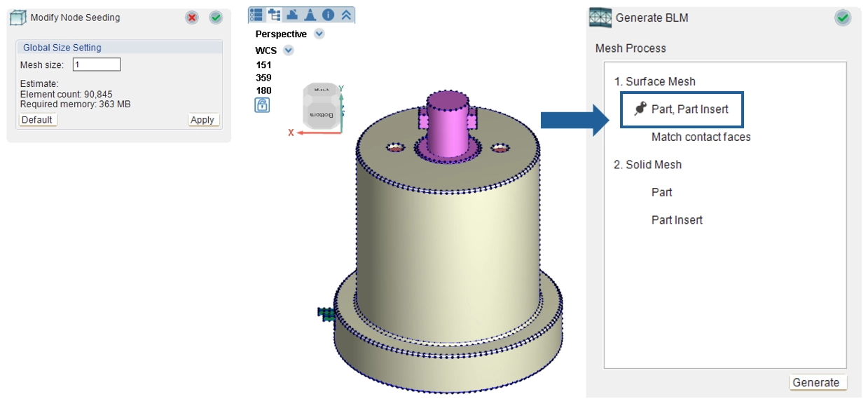Reset mesh size with Default button

click(37, 120)
